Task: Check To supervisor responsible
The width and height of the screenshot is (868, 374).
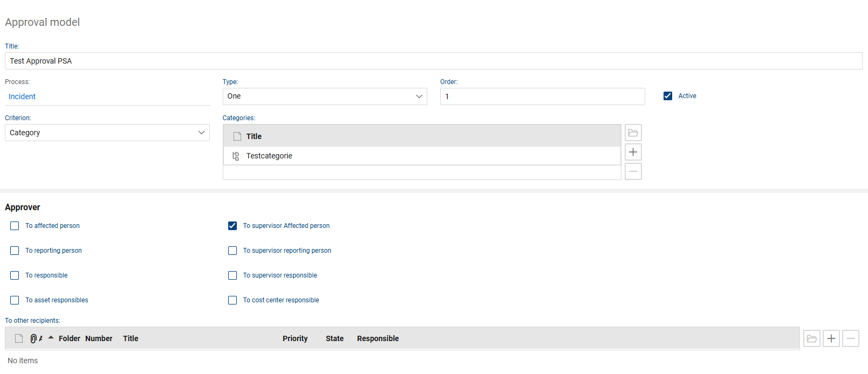Action: pos(233,275)
